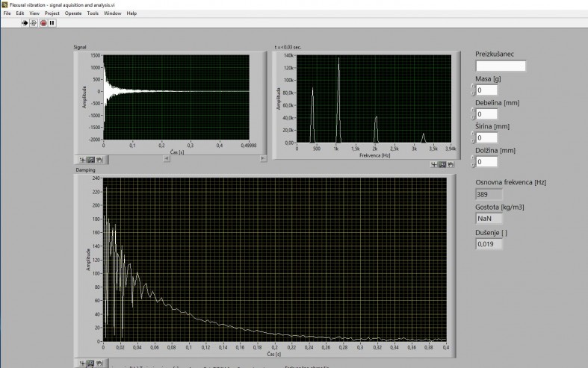Image resolution: width=588 pixels, height=368 pixels.
Task: Click the Run arrow button in toolbar
Action: click(25, 22)
